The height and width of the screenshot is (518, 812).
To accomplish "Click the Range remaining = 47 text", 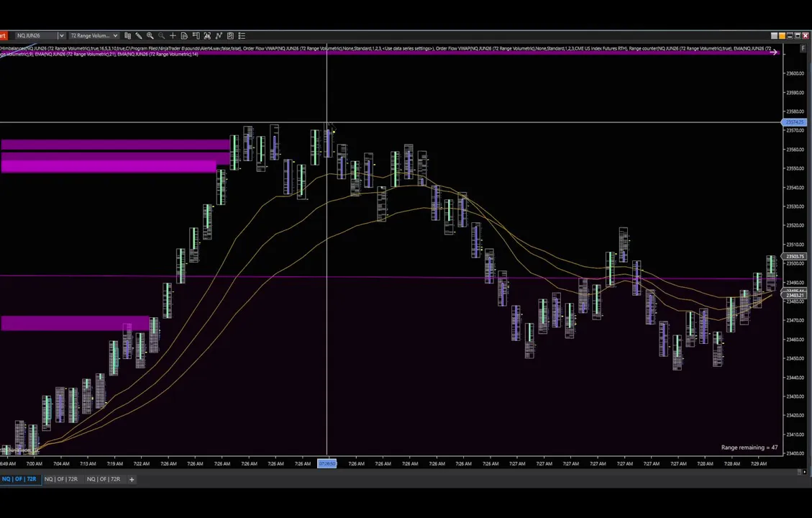I will click(x=749, y=447).
